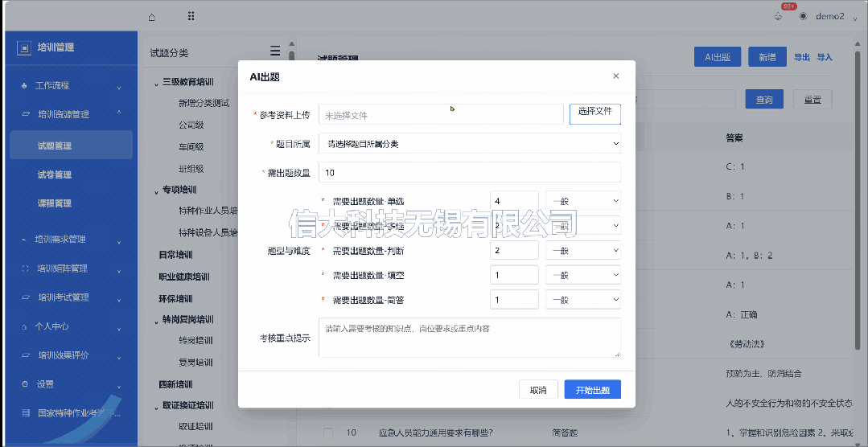
Task: Click the 重置 reset button
Action: coord(812,100)
